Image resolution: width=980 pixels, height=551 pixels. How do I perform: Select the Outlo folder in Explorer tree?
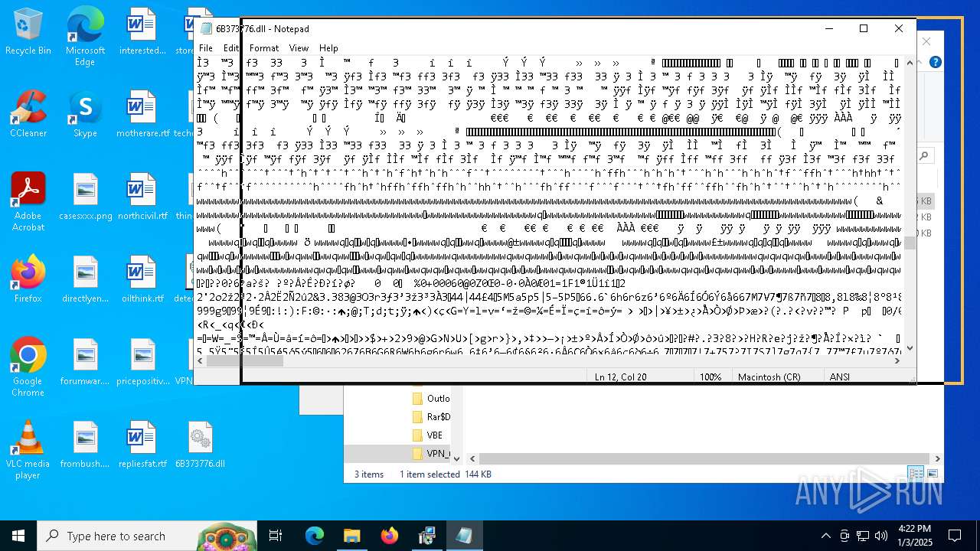click(431, 399)
